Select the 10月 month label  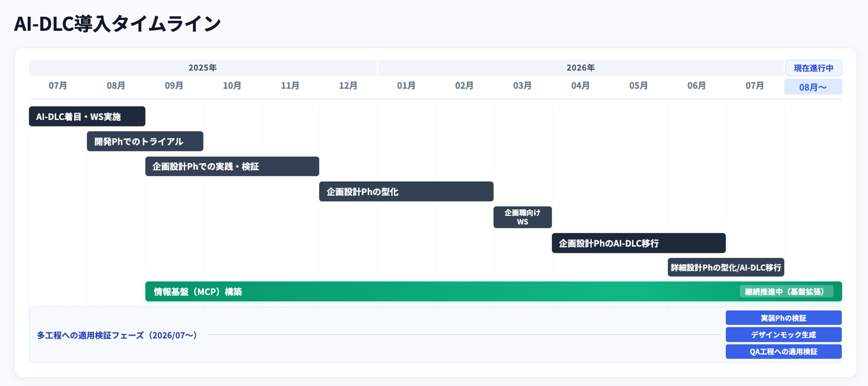click(x=232, y=86)
